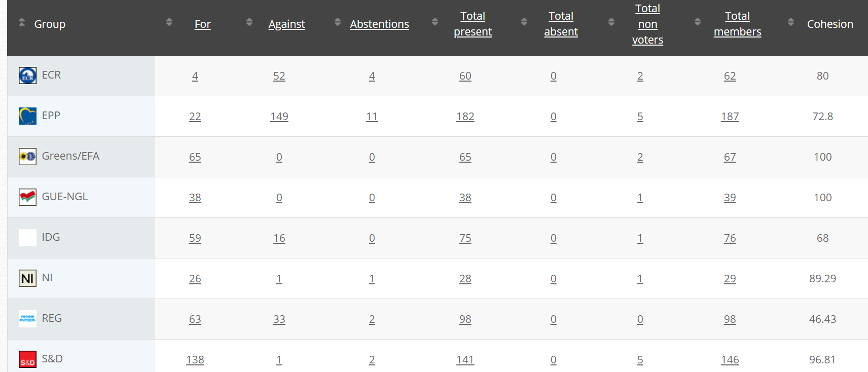Click the REG Renew Europe logo icon
Image resolution: width=868 pixels, height=372 pixels.
pos(27,319)
